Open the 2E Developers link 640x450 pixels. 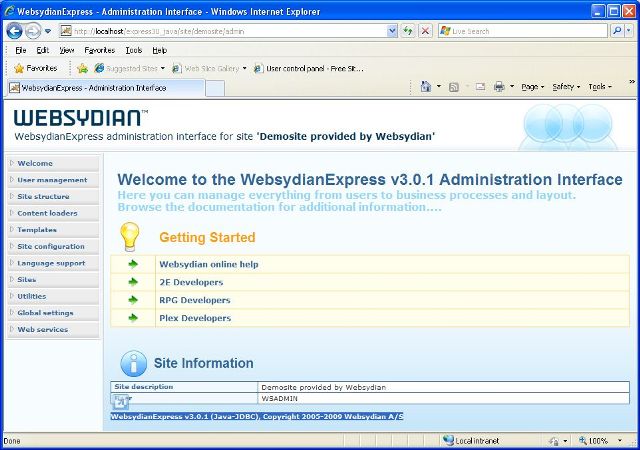[191, 282]
